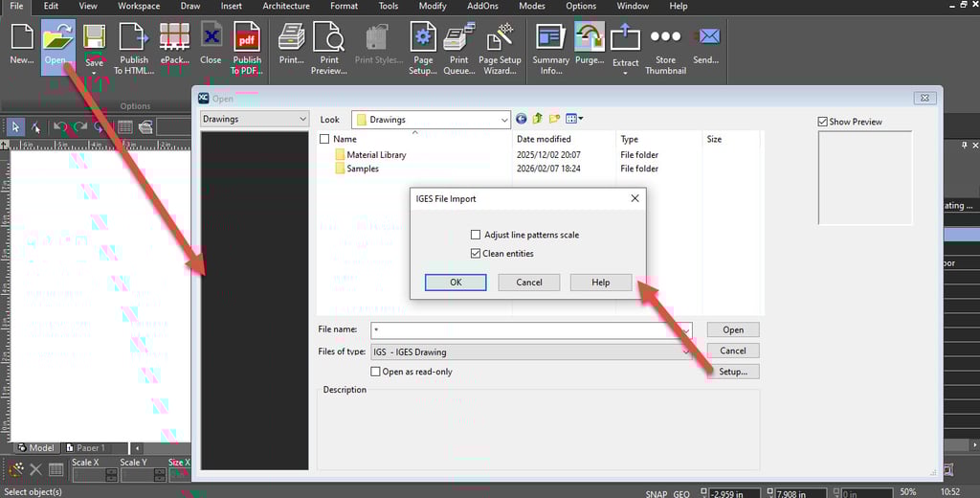Click the Extract icon

pyautogui.click(x=626, y=37)
